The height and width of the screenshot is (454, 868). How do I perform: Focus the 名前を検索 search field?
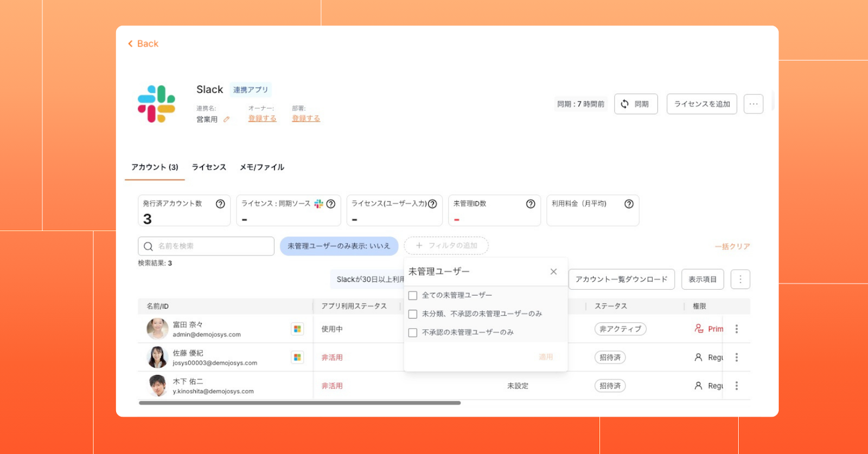[x=206, y=246]
